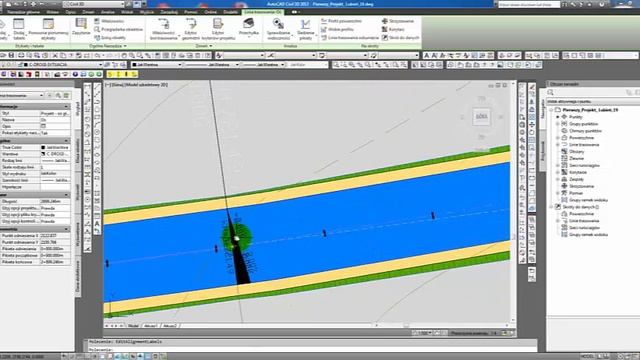The image size is (640, 360).
Task: Toggle MODEL space button in status bar
Action: 587,356
